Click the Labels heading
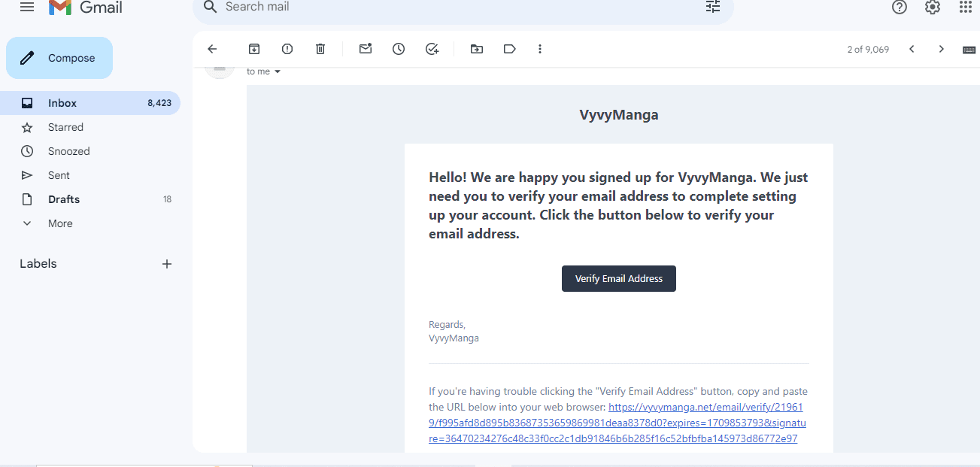Image resolution: width=980 pixels, height=467 pixels. [38, 264]
